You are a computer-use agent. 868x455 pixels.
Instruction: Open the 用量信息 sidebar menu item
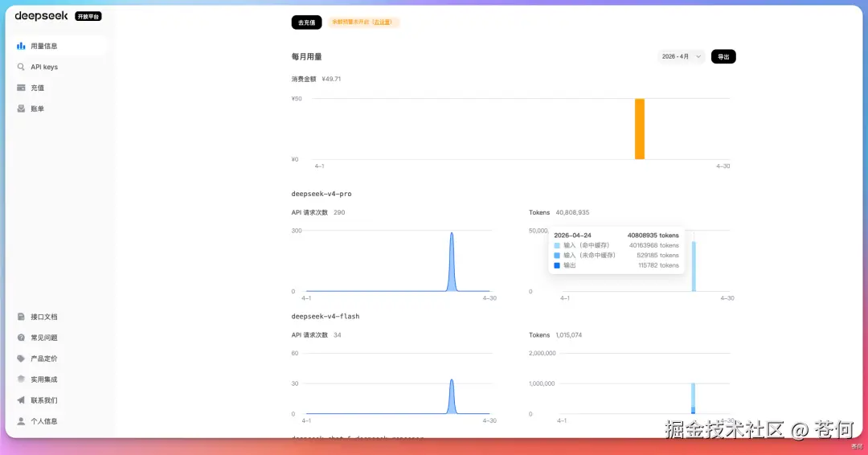(58, 46)
